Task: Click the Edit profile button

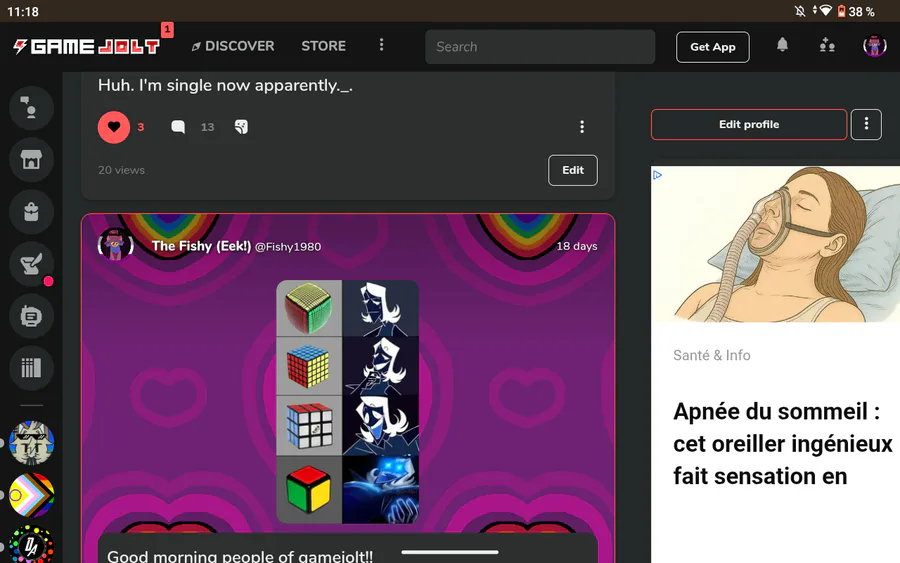Action: 749,125
